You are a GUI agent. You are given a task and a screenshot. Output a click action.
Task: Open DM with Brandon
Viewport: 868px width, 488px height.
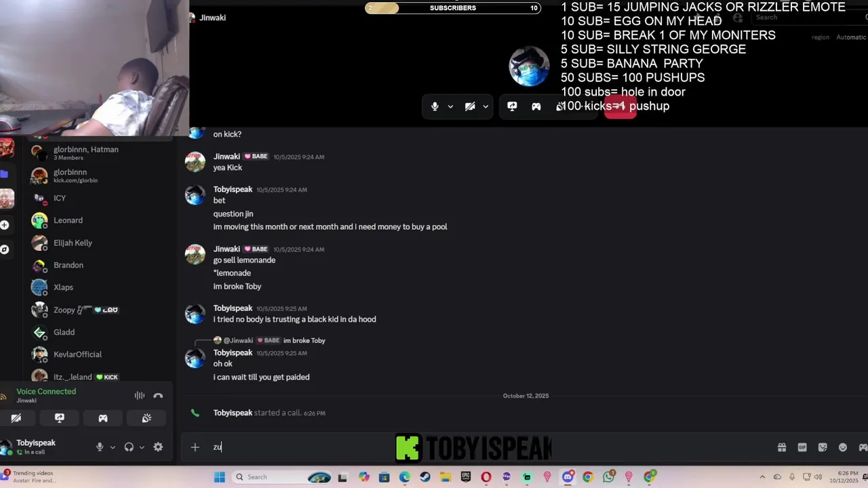[x=100, y=265]
